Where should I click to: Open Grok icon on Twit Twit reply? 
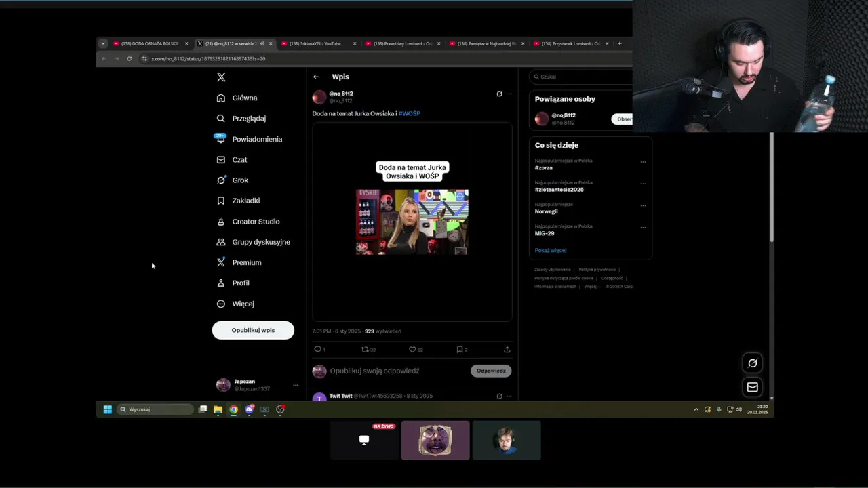(499, 396)
